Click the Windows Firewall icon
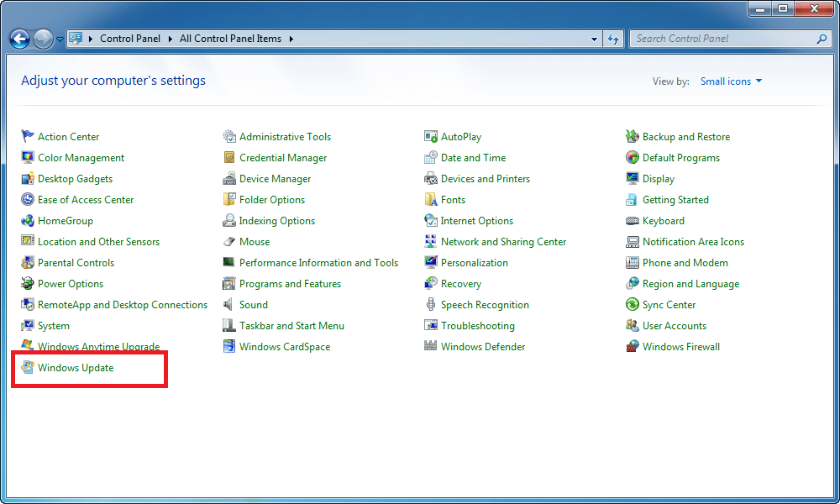The width and height of the screenshot is (840, 504). point(633,347)
